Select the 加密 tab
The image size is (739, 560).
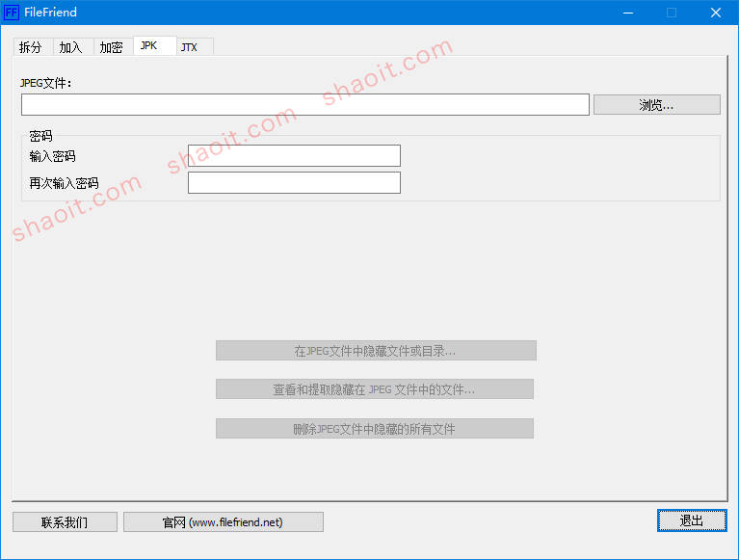point(114,46)
